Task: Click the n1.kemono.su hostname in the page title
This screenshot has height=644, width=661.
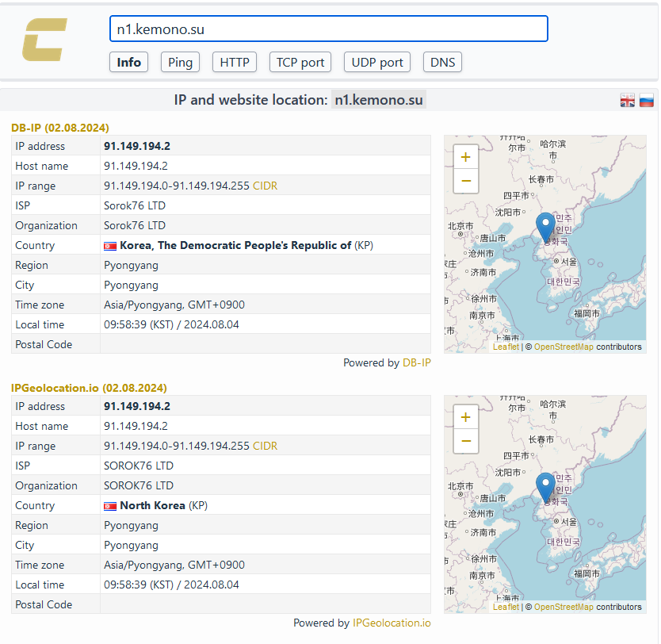Action: click(x=379, y=100)
